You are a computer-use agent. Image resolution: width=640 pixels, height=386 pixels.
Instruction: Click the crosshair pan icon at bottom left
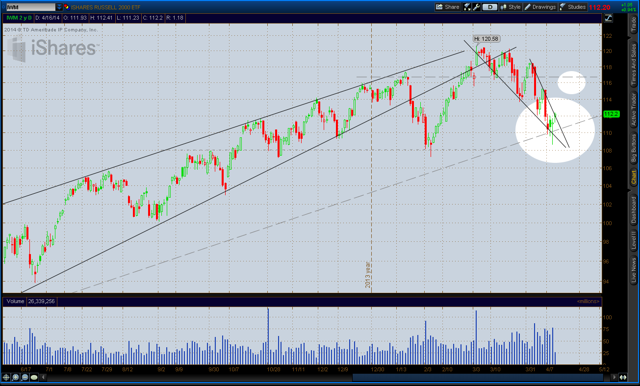6,377
